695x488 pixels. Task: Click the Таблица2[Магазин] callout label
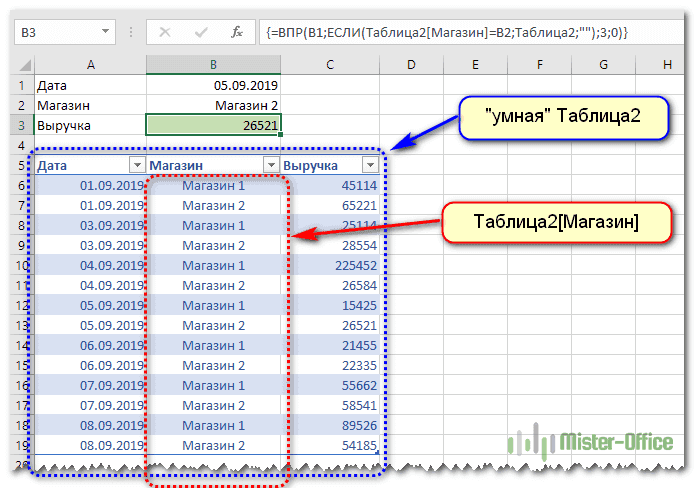[x=556, y=218]
